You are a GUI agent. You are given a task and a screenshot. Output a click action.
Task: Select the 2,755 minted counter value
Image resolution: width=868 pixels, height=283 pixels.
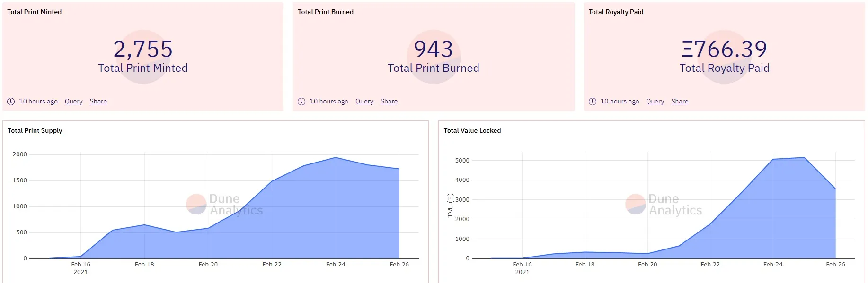(x=143, y=49)
